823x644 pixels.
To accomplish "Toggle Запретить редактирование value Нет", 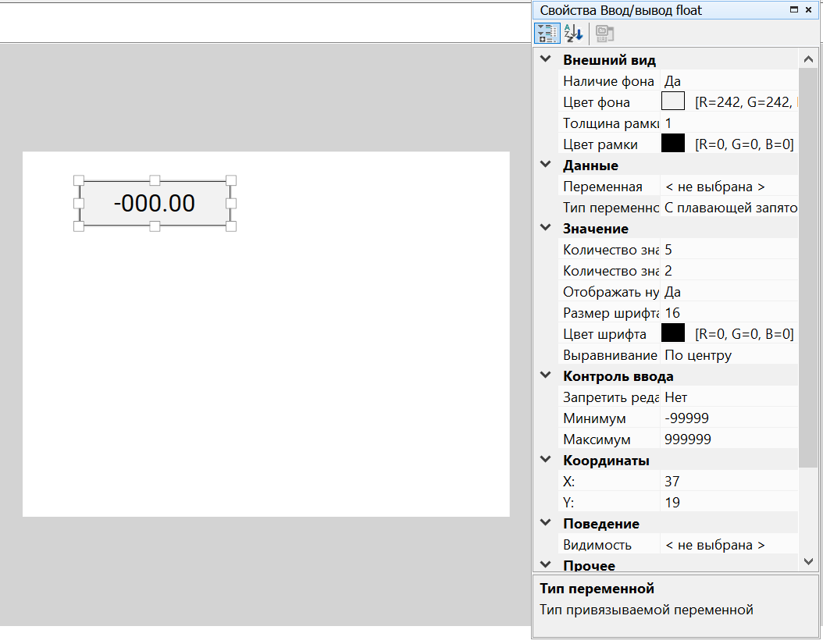I will pos(726,397).
